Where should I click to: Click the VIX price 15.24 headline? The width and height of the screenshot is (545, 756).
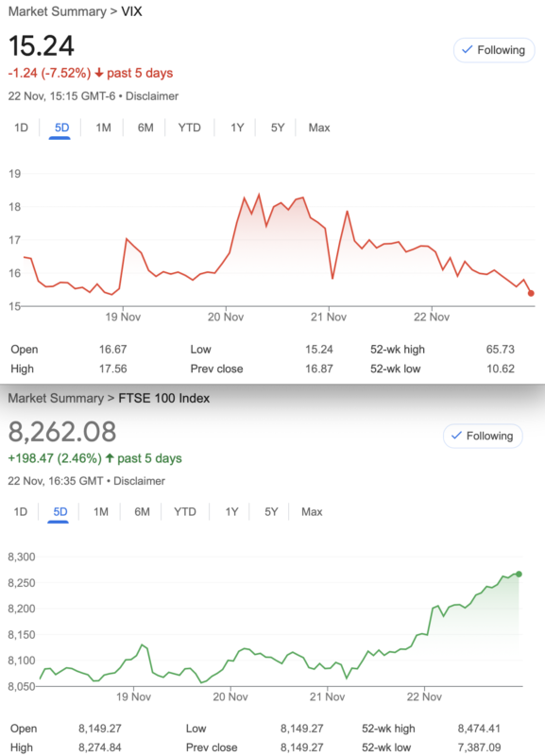(x=42, y=46)
